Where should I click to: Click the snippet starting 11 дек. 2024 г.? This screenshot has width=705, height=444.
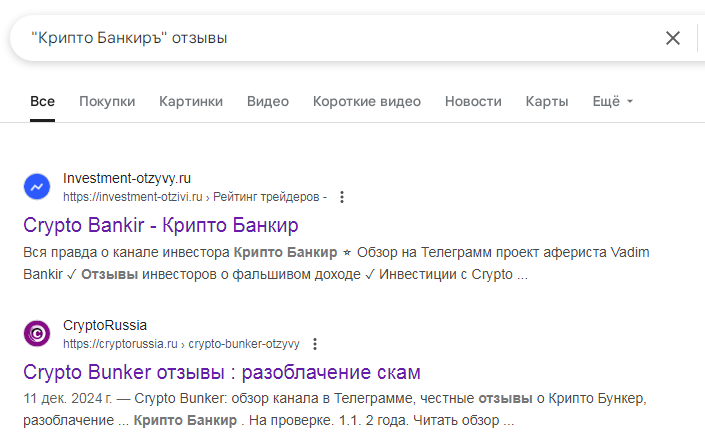335,409
